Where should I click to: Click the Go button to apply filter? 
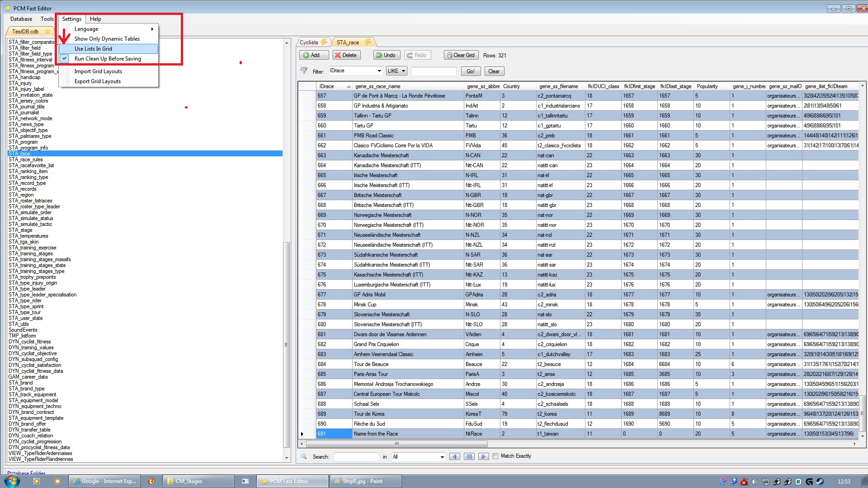pyautogui.click(x=471, y=71)
